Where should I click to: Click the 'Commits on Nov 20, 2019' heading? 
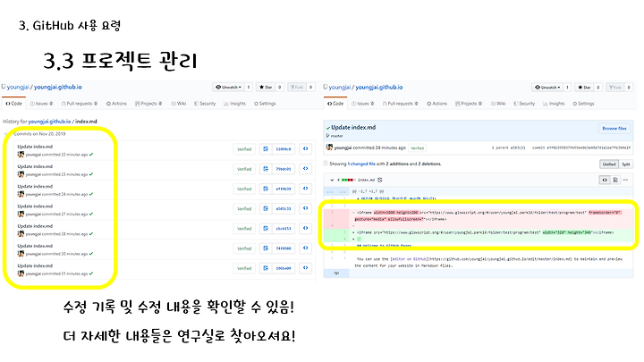[x=39, y=134]
